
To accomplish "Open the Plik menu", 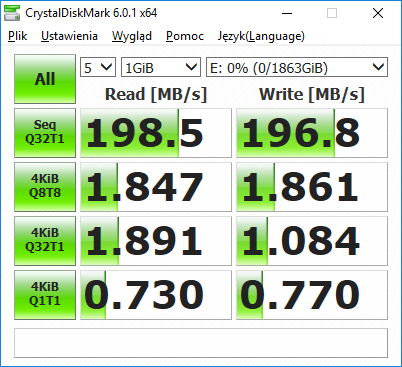I will tap(17, 36).
